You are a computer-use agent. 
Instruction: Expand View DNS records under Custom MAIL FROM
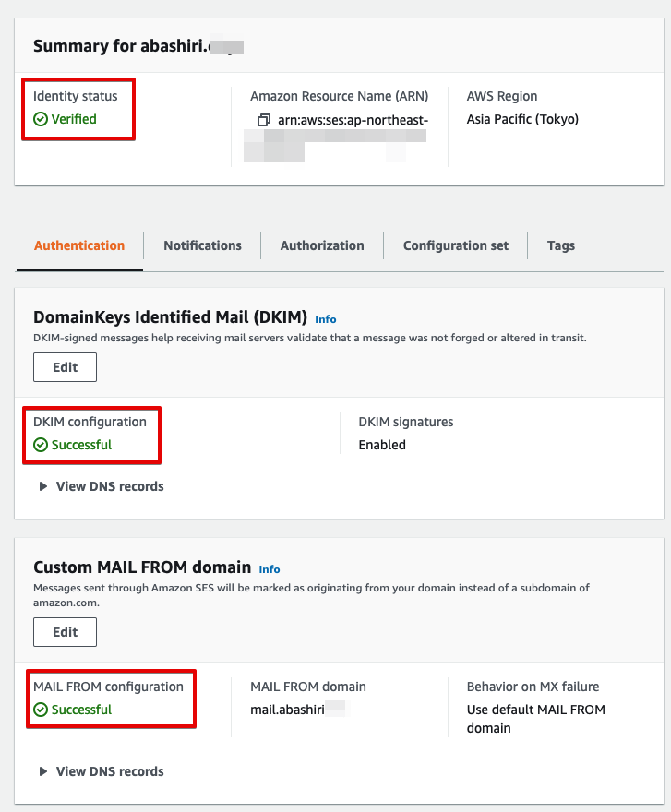pyautogui.click(x=112, y=771)
